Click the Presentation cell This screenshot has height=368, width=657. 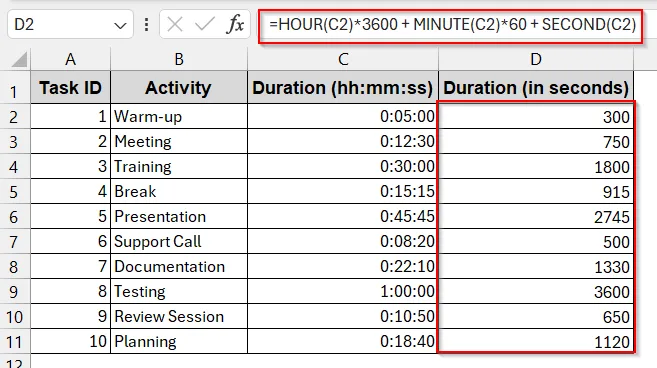(179, 216)
